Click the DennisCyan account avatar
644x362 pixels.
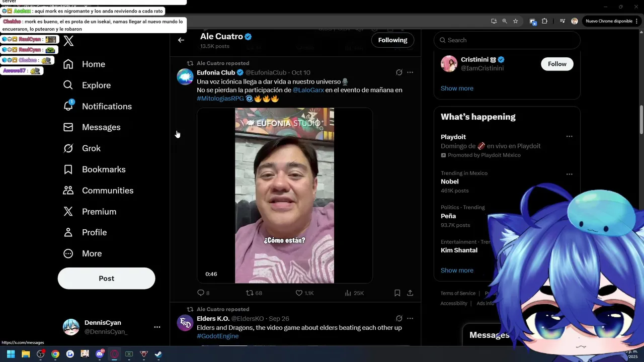(x=71, y=327)
